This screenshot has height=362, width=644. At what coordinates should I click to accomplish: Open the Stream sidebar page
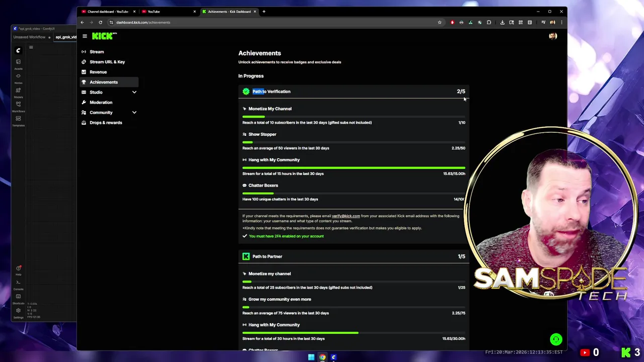[x=109, y=52]
